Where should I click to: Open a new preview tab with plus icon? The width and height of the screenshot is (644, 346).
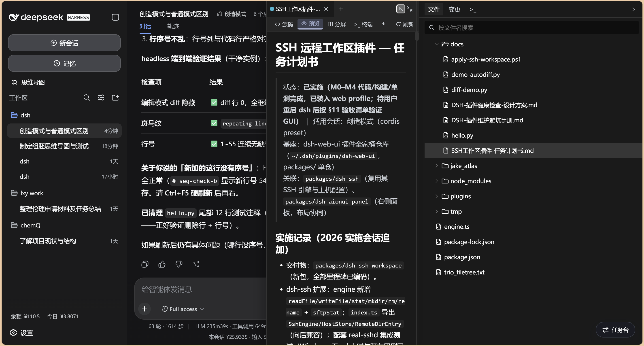pos(341,9)
